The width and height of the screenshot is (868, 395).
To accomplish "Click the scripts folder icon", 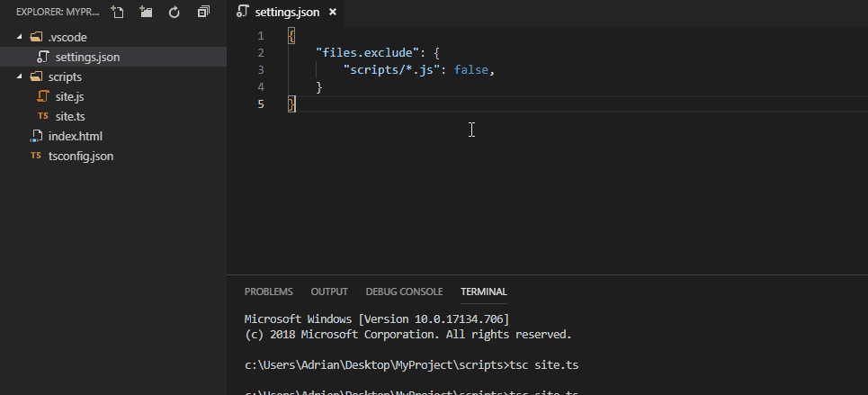I will 36,76.
